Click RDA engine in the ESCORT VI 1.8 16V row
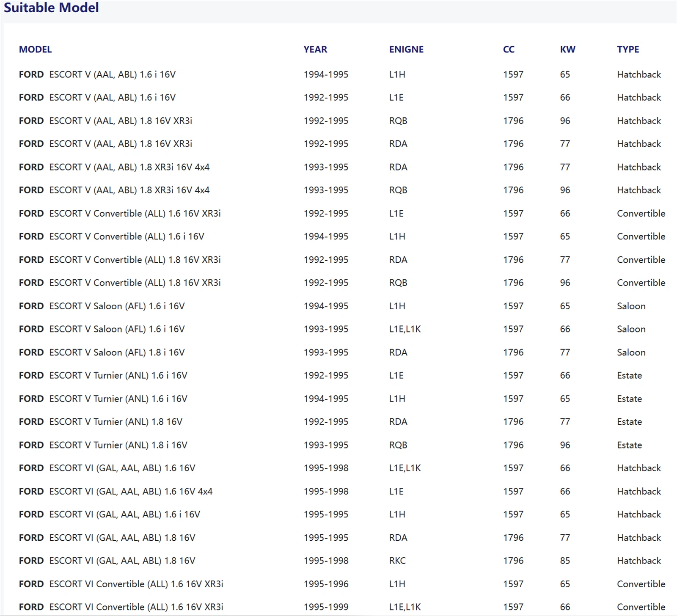The image size is (677, 616). [398, 538]
